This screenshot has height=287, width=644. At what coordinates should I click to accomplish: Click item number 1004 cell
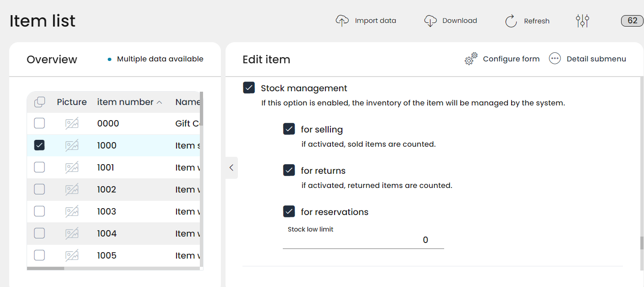click(x=107, y=233)
